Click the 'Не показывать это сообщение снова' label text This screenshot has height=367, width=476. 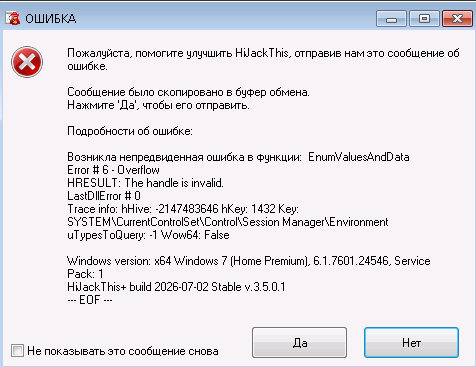click(x=123, y=351)
